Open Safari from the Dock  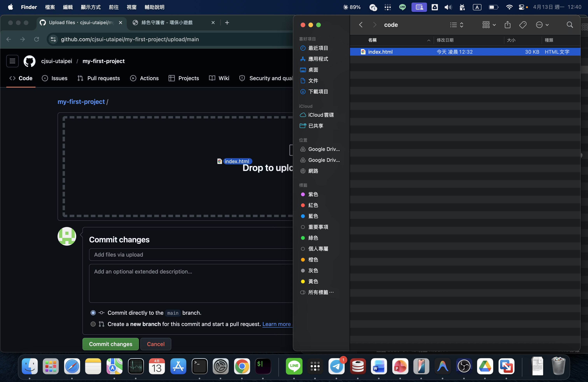click(72, 366)
